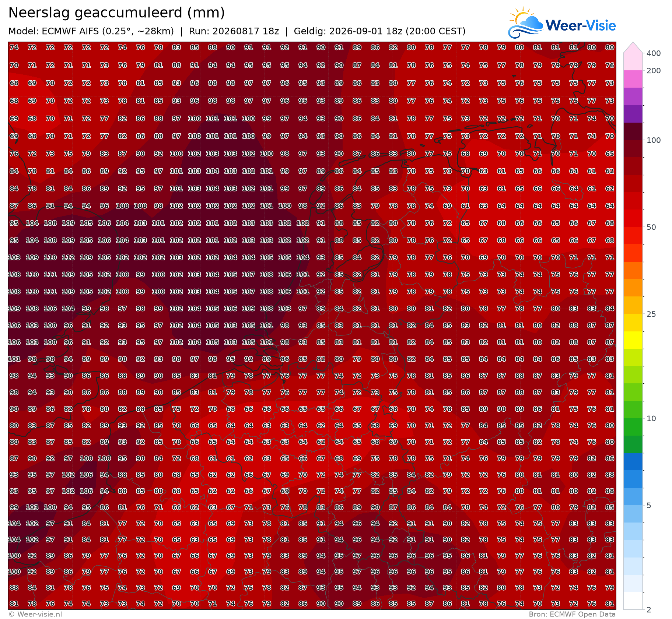Screen dimensions: 672x619
Task: Click the map title 'Neerslag geaccumuleerd (mm)'
Action: pos(116,13)
